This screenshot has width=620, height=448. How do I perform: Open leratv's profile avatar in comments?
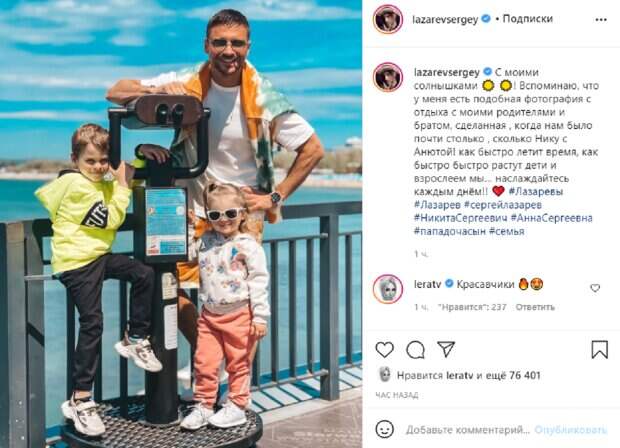(388, 289)
